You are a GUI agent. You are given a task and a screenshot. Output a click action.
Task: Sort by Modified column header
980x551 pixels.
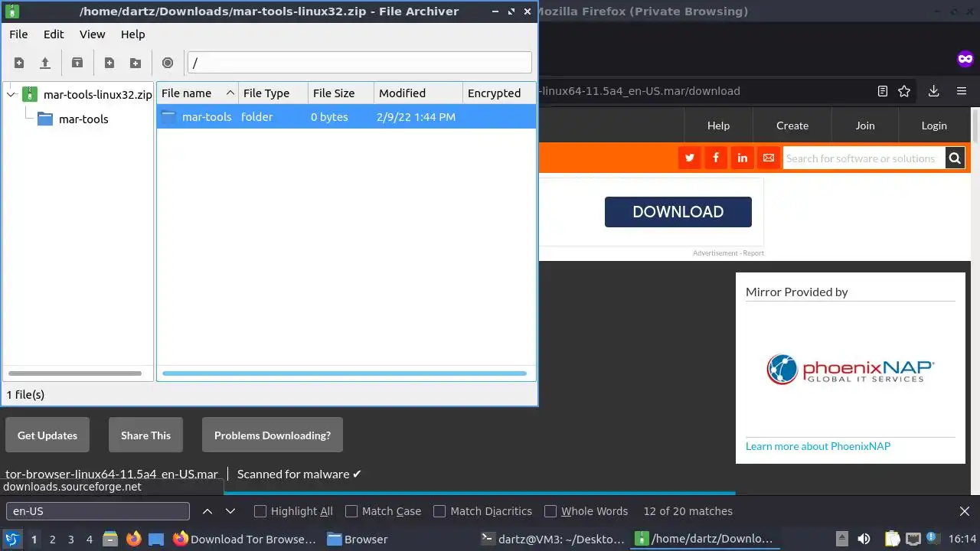click(418, 93)
